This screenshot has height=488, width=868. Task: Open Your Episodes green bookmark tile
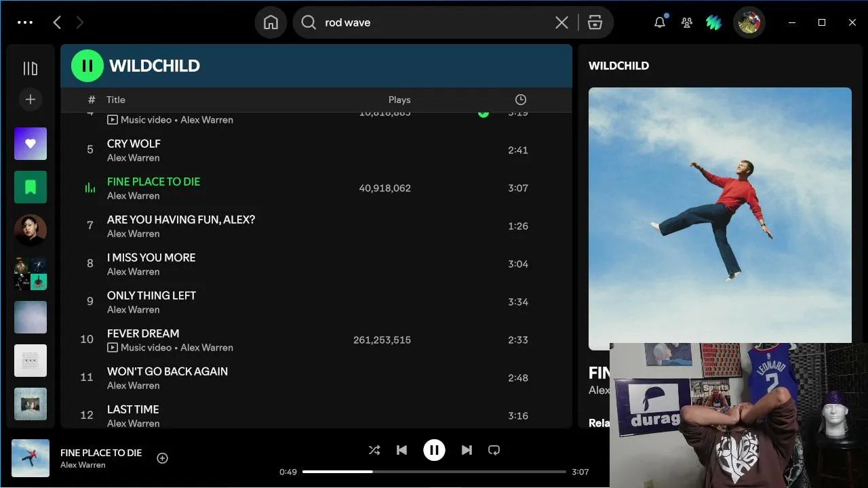pos(31,187)
